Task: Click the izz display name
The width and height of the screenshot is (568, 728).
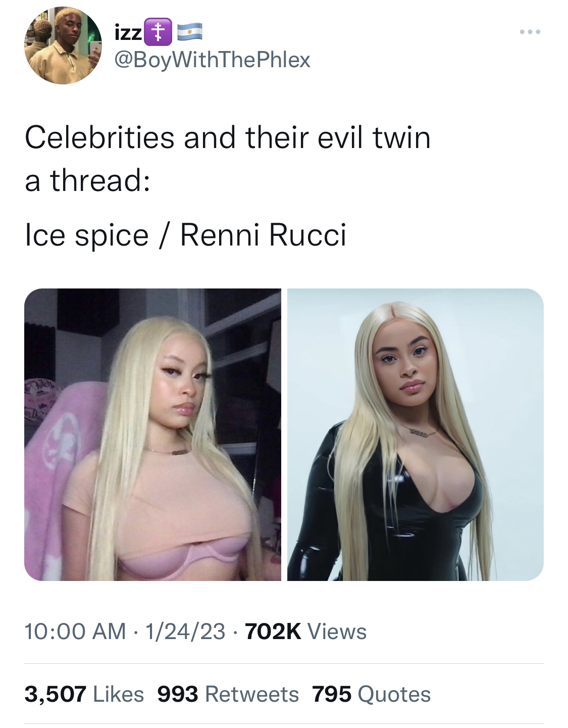Action: pyautogui.click(x=128, y=33)
